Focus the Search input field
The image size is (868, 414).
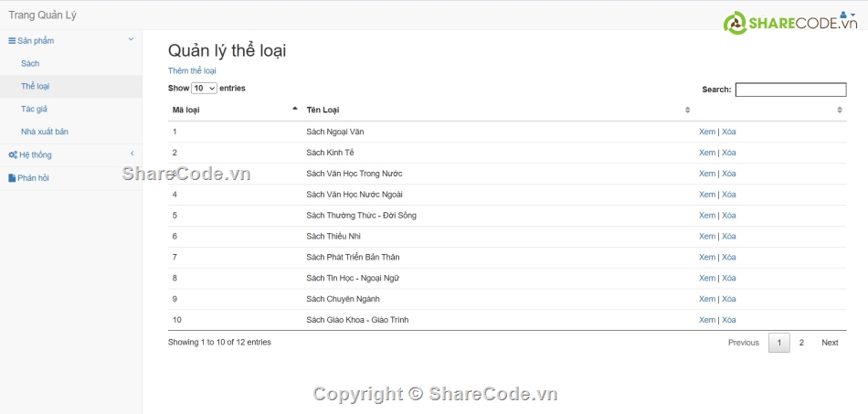790,90
